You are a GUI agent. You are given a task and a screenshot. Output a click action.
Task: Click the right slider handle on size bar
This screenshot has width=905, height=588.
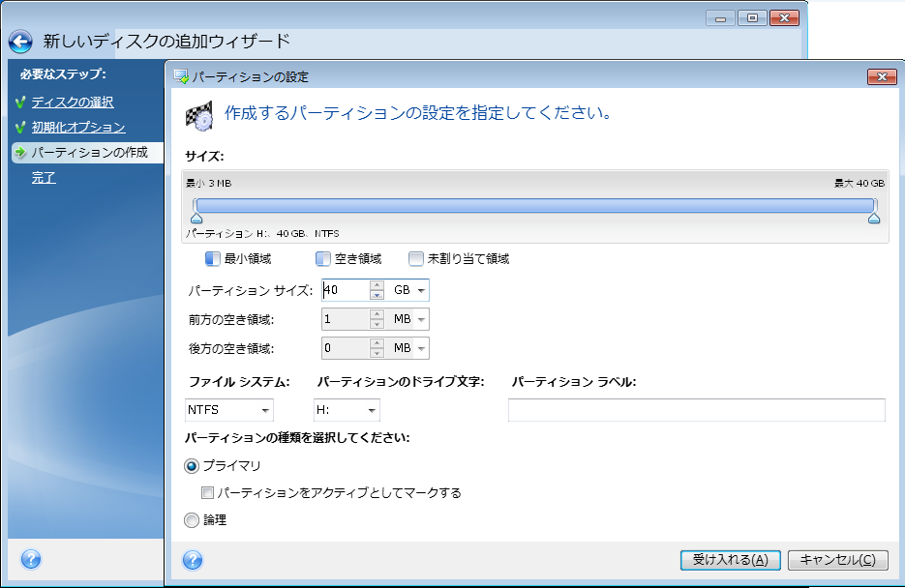click(x=874, y=219)
